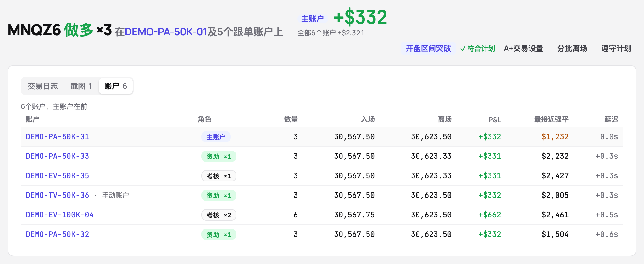Click the 资助 ×1 badge for DEMO-PA-50K-03
644x264 pixels.
[x=219, y=157]
